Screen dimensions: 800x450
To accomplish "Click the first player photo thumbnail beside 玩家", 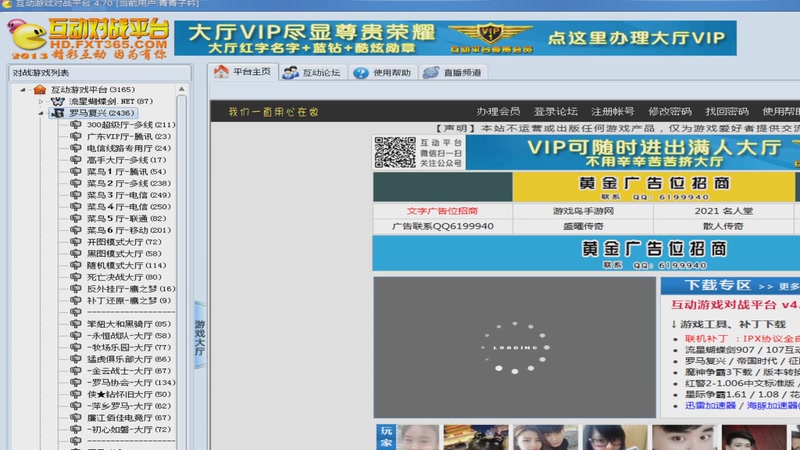I will pyautogui.click(x=418, y=437).
